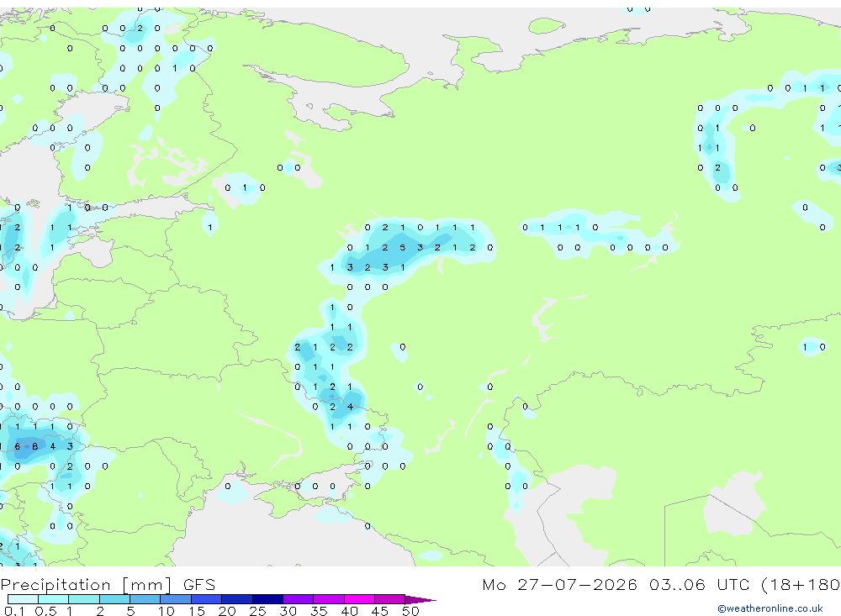The height and width of the screenshot is (616, 841).
Task: Click the "8" precipitation value on map
Action: (x=34, y=446)
